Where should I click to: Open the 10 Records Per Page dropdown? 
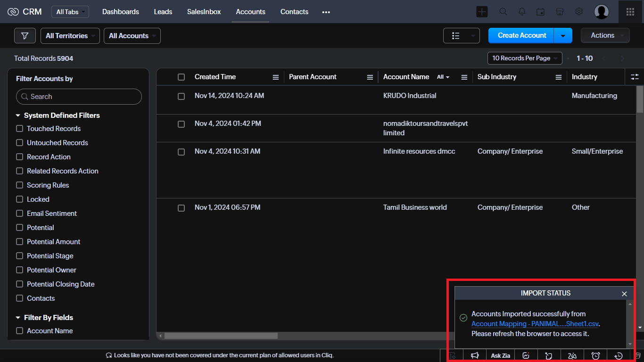525,58
